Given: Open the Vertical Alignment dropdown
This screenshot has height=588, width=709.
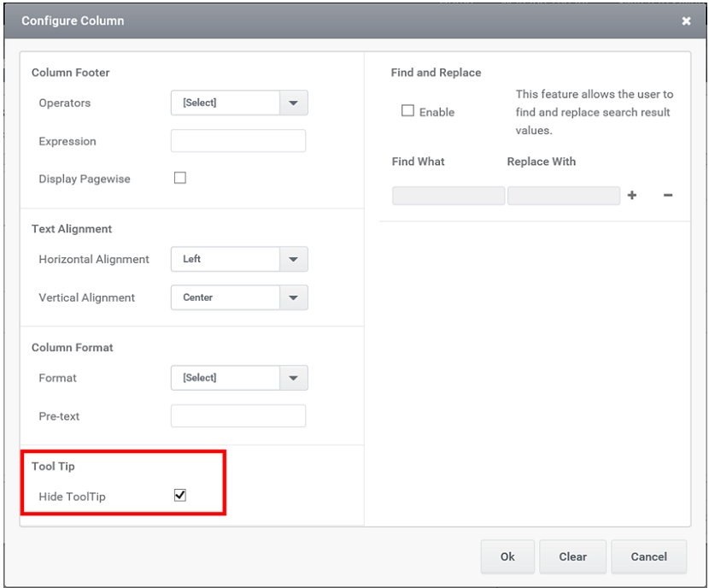Looking at the screenshot, I should (239, 297).
